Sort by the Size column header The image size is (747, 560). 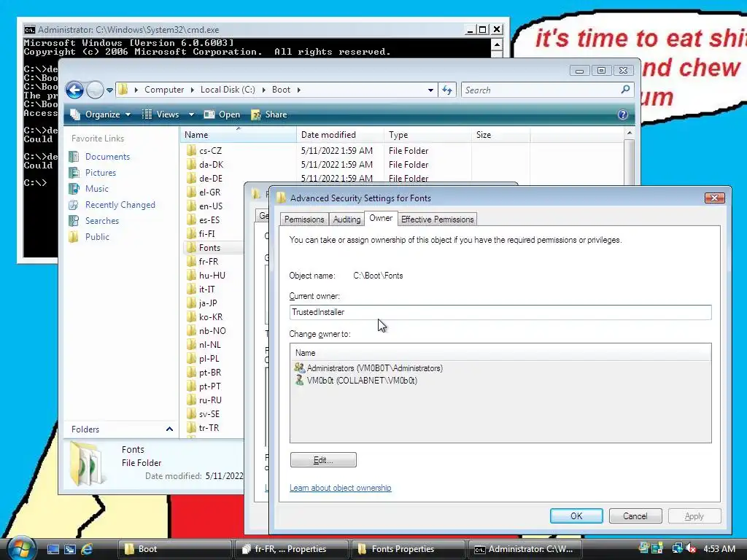500,135
